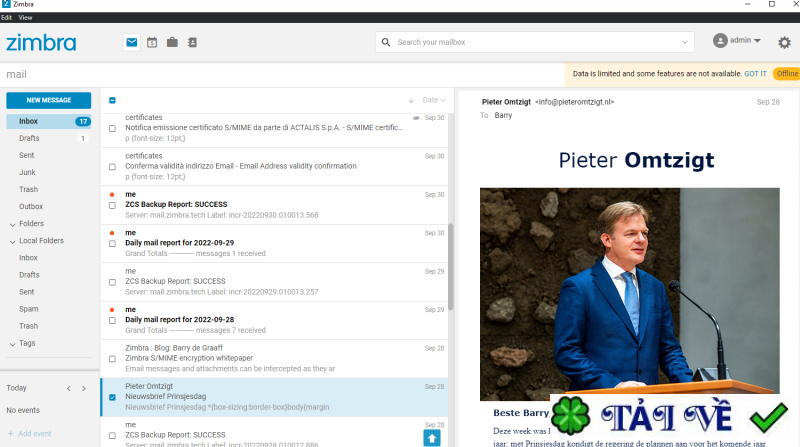
Task: Open the Briefcase icon in the toolbar
Action: point(172,42)
